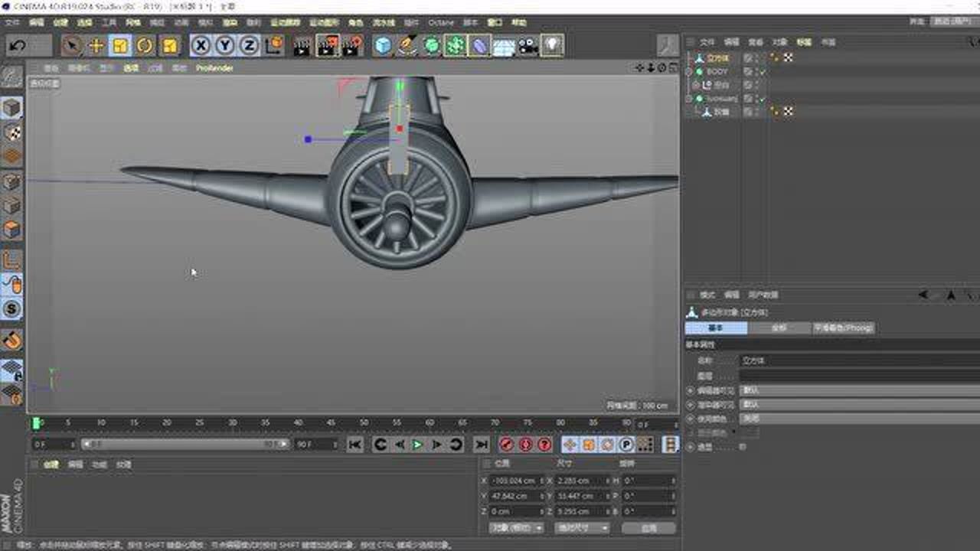
Task: Select the Move tool
Action: tap(96, 46)
